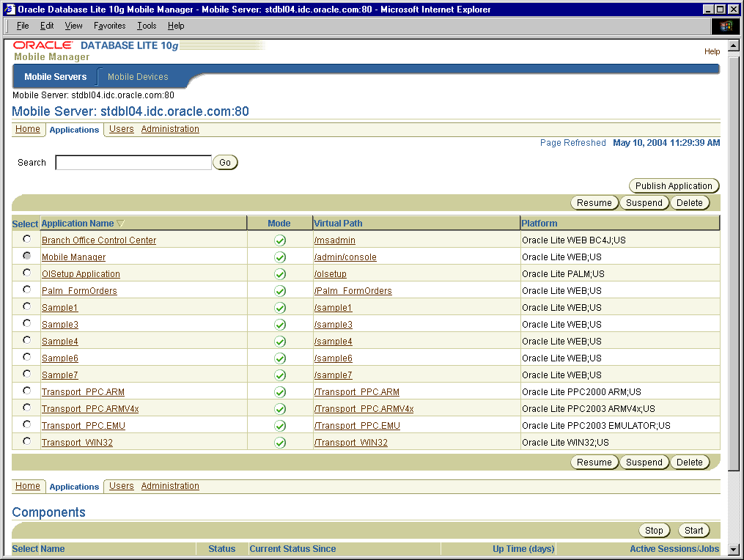This screenshot has height=560, width=744.
Task: Select the Transport_PPC.ARM radio button
Action: tap(26, 391)
